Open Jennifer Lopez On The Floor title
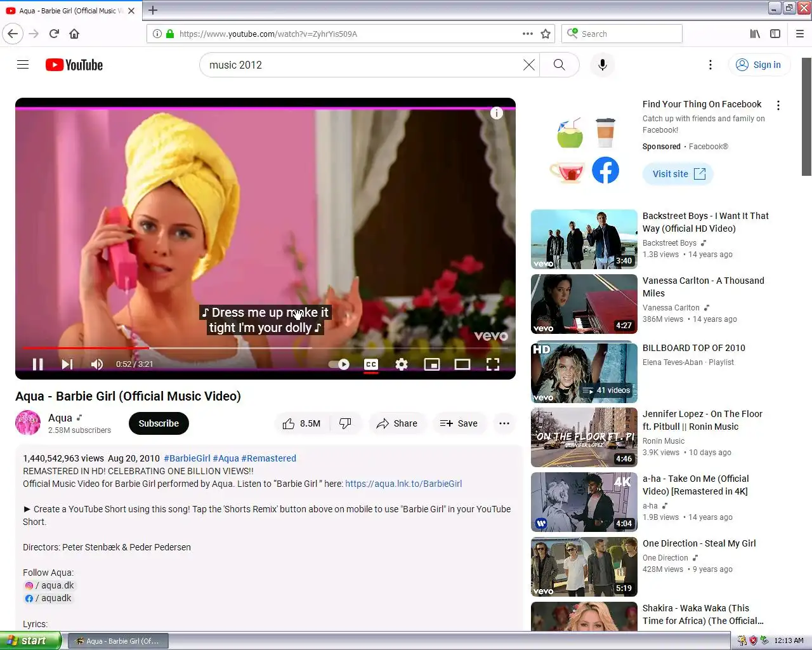Image resolution: width=812 pixels, height=650 pixels. (702, 420)
